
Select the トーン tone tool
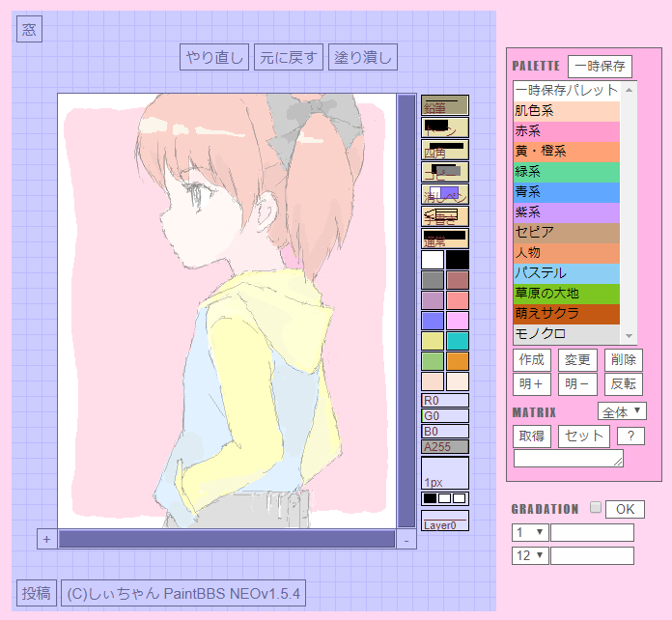tap(445, 127)
